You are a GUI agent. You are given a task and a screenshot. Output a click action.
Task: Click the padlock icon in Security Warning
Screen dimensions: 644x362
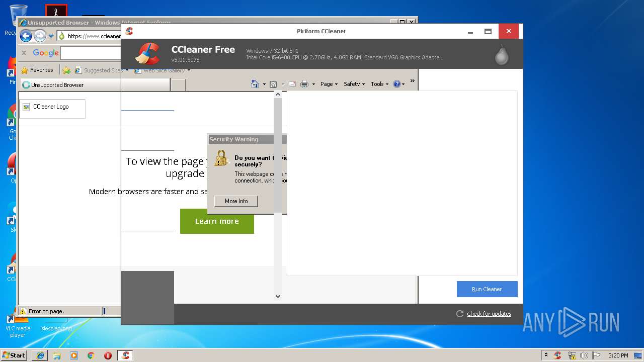click(221, 158)
